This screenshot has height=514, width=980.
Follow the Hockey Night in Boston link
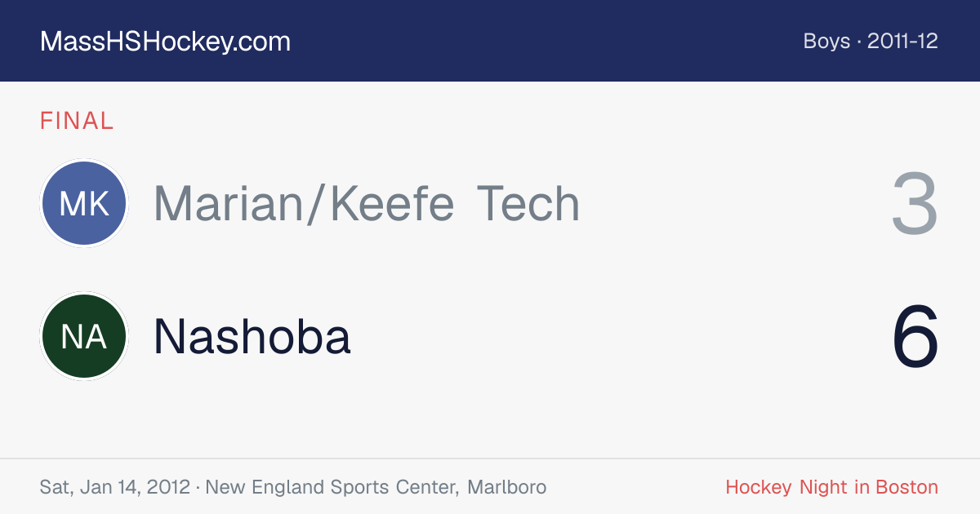coord(831,488)
